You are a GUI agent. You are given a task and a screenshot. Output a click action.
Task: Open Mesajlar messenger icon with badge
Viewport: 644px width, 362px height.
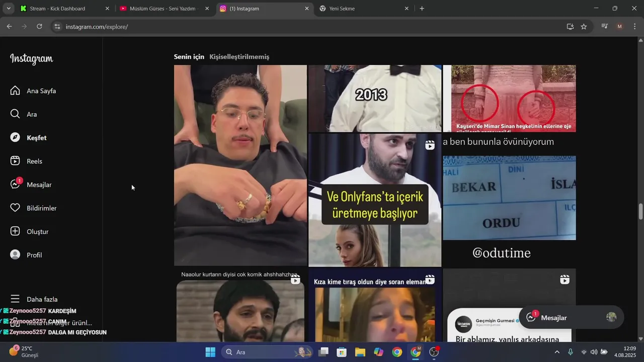click(16, 184)
